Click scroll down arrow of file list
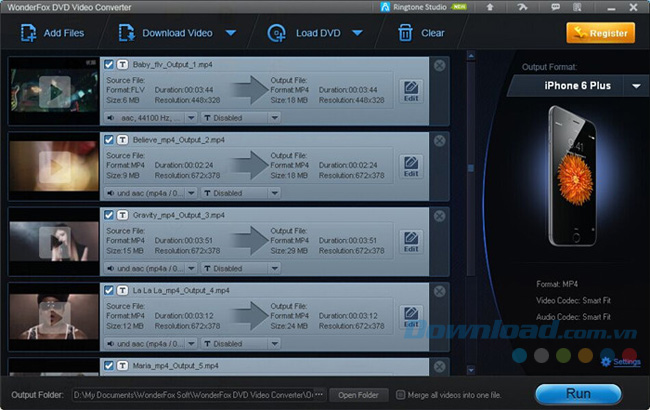The width and height of the screenshot is (650, 410). (x=471, y=369)
